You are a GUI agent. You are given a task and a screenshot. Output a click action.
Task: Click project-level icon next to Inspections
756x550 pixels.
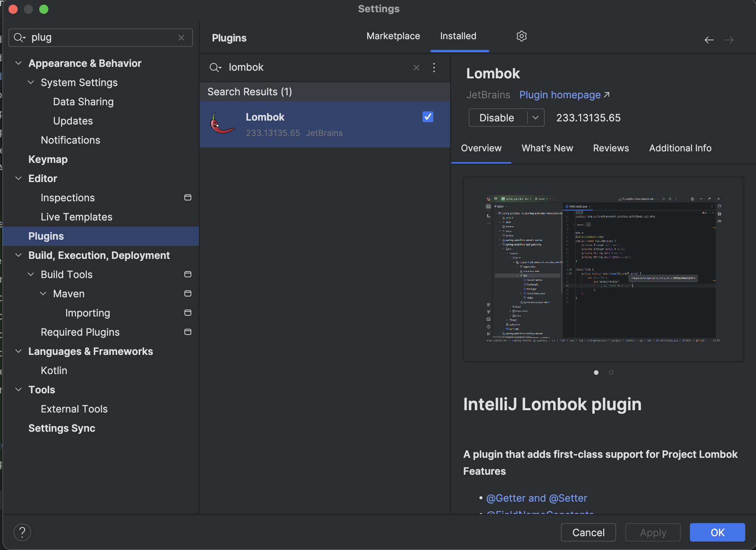point(188,197)
